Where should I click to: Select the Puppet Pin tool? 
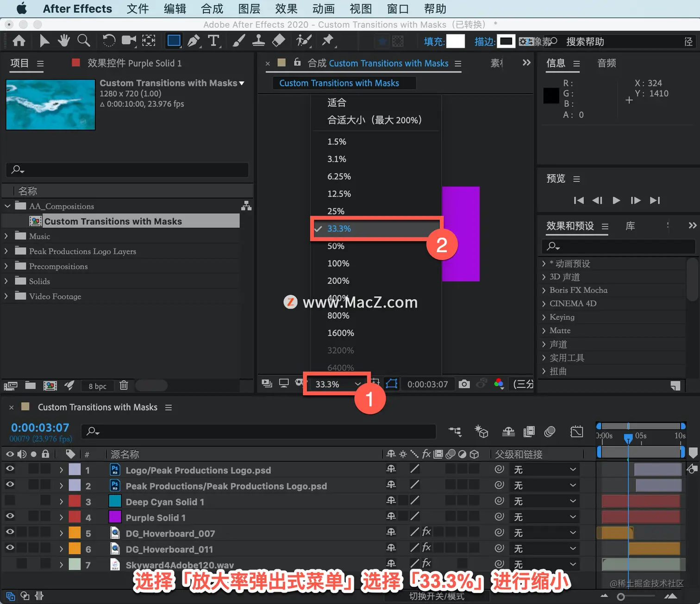[328, 41]
